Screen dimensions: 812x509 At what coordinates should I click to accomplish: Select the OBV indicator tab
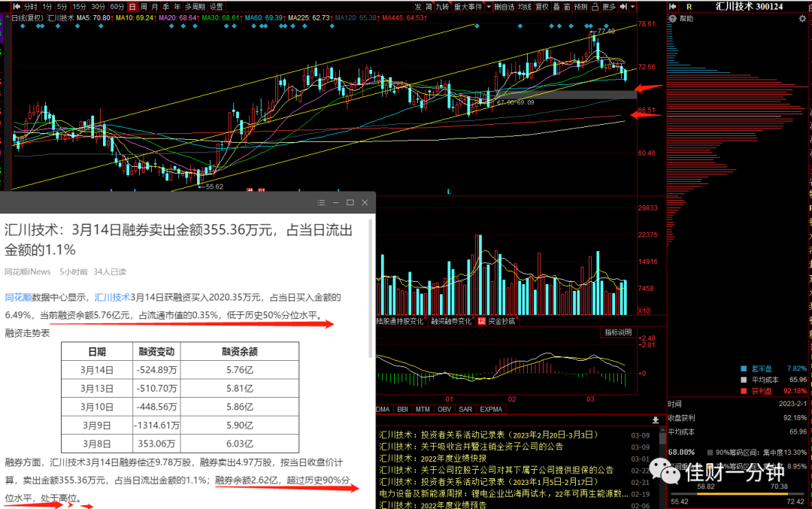click(444, 409)
